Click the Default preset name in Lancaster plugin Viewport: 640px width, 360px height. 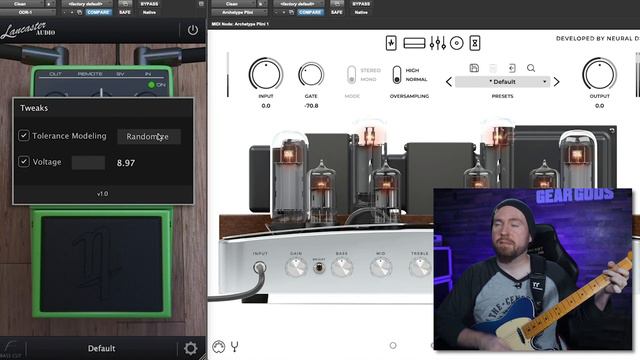pos(102,348)
